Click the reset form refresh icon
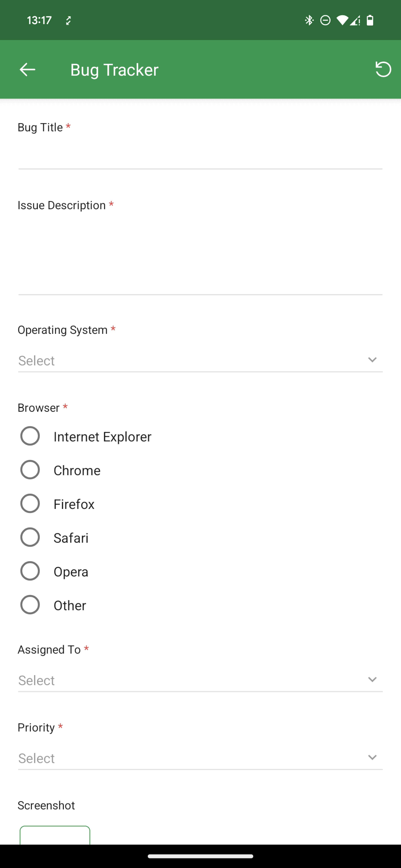The image size is (401, 868). tap(383, 69)
